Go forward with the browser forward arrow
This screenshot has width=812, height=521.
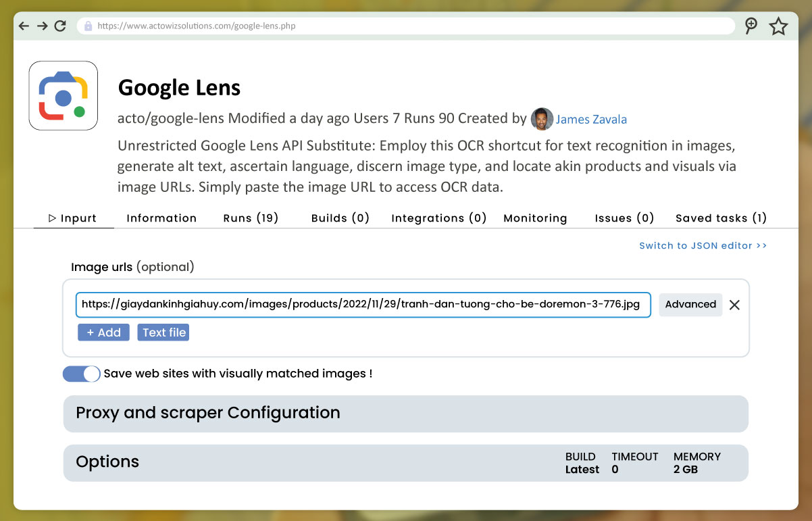tap(42, 26)
